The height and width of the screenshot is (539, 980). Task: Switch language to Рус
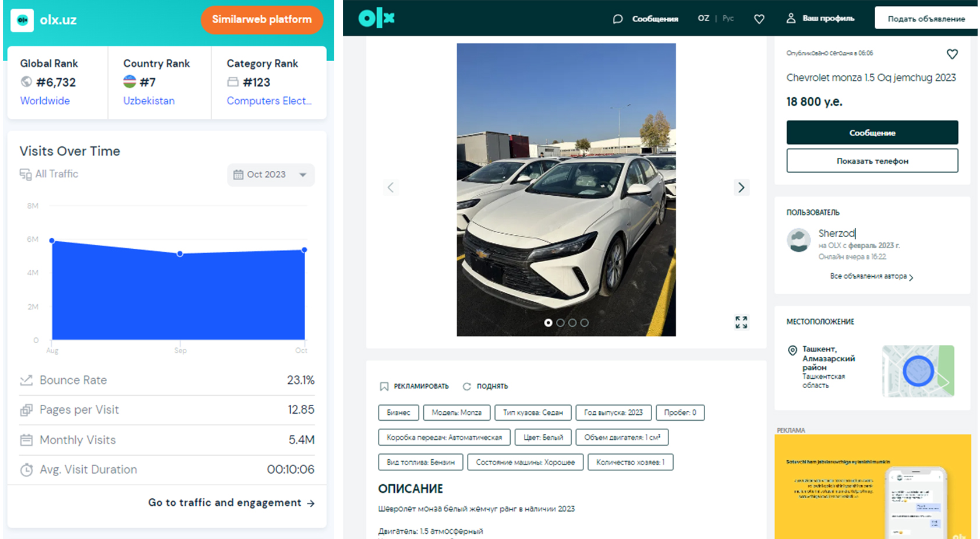(728, 18)
